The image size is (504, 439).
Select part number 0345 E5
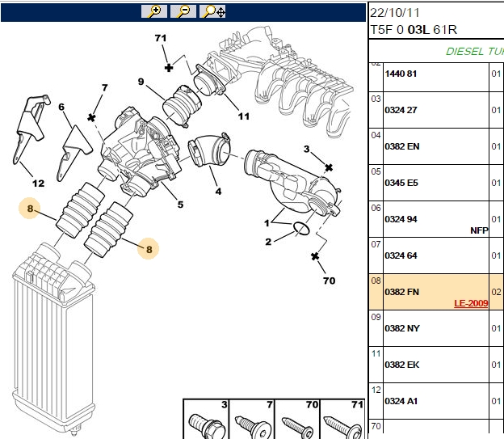point(401,183)
